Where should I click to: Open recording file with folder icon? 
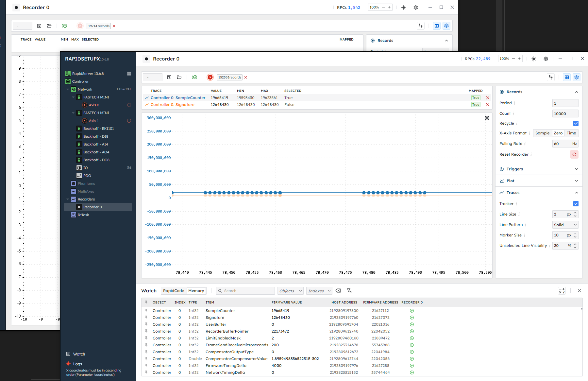[x=179, y=77]
